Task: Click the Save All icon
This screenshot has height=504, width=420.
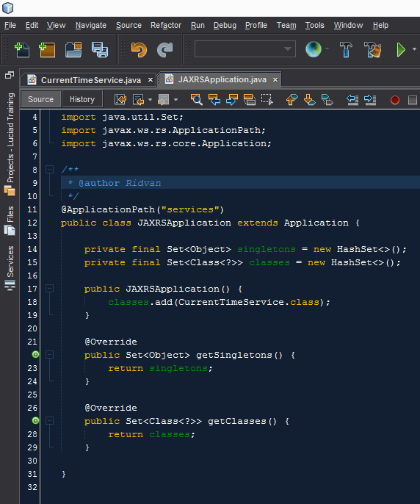Action: (x=100, y=50)
